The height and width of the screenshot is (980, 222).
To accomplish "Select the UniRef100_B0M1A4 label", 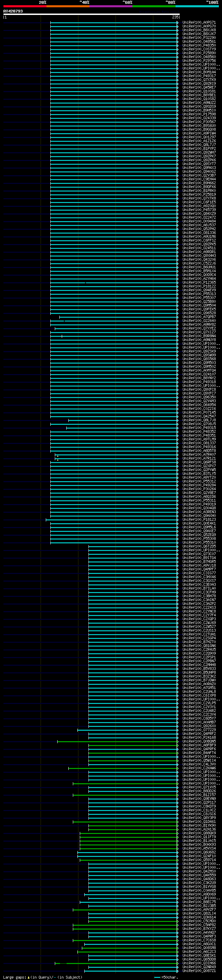I will point(199,72).
